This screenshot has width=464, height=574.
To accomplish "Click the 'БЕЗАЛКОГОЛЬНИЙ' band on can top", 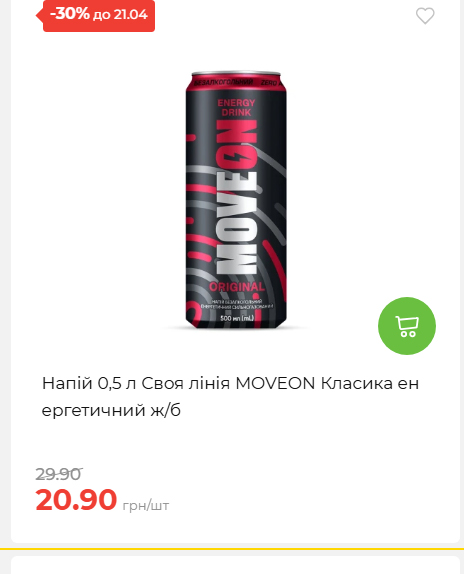I will [224, 83].
